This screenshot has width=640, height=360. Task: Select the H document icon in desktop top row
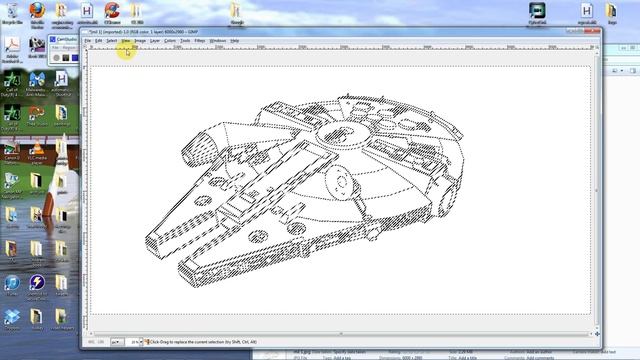tap(87, 13)
